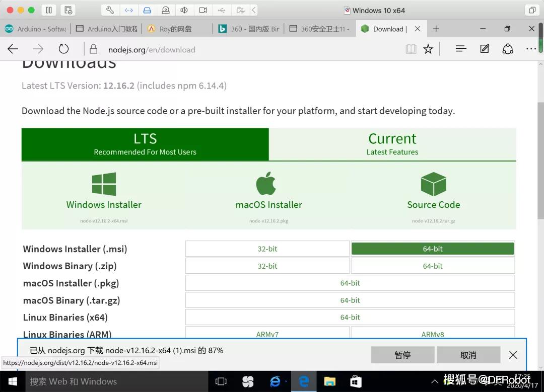Click the lock icon in the address bar
The image size is (544, 392).
93,49
